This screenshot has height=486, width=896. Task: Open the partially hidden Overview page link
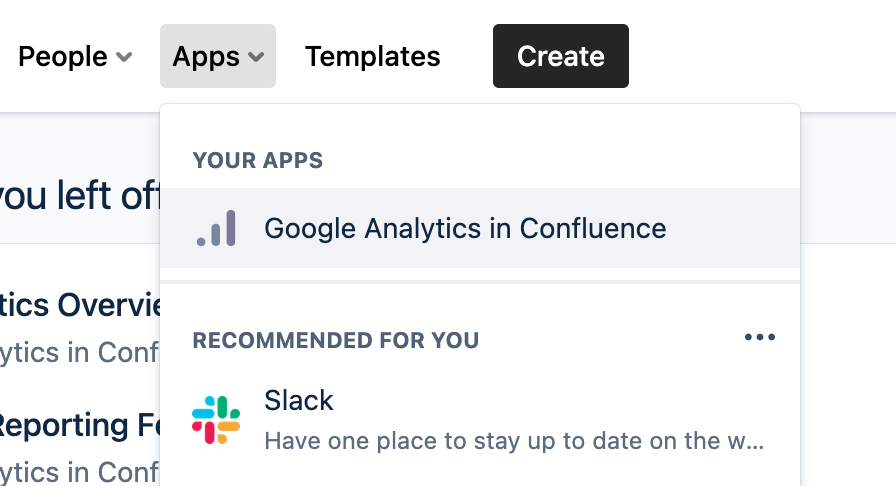point(80,304)
